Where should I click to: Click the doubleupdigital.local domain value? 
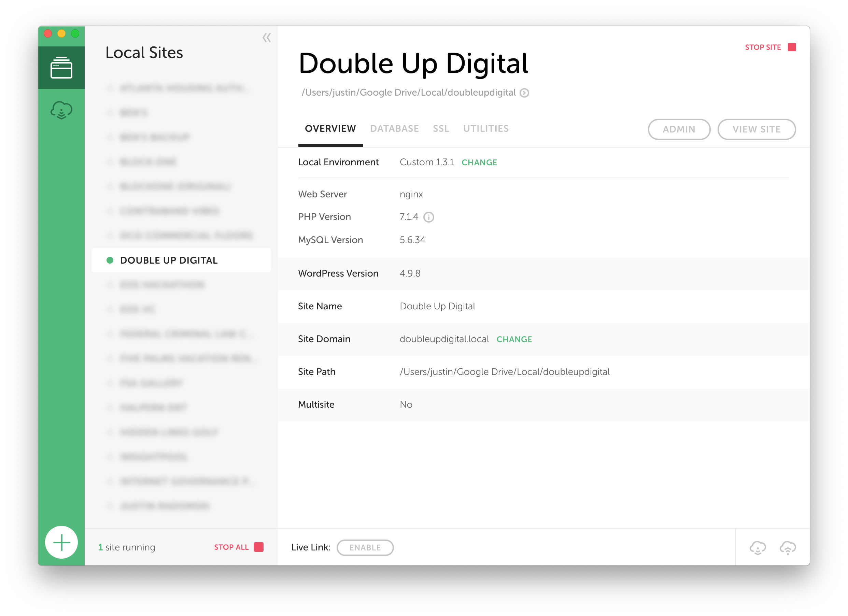coord(444,339)
